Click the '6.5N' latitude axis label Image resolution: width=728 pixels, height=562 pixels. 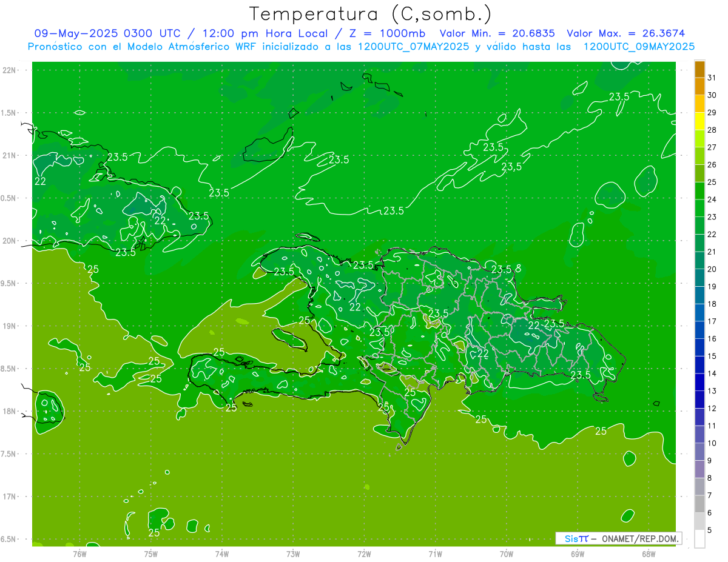click(x=9, y=539)
